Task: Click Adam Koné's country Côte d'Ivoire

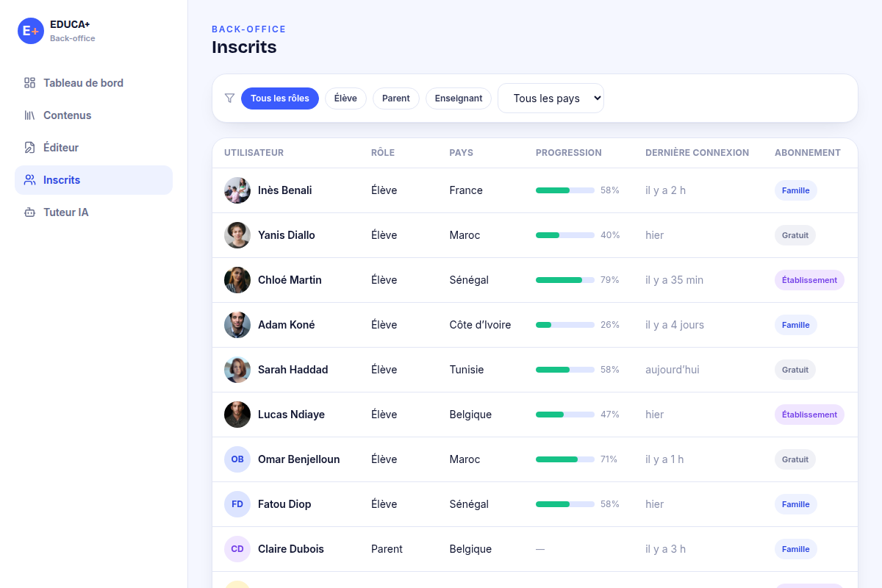Action: (x=480, y=325)
